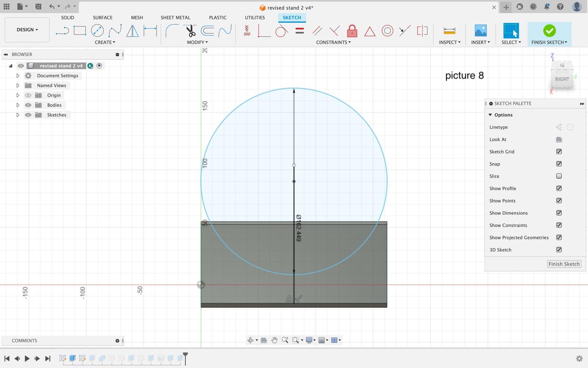Apply the Collinear constraint

pos(405,31)
